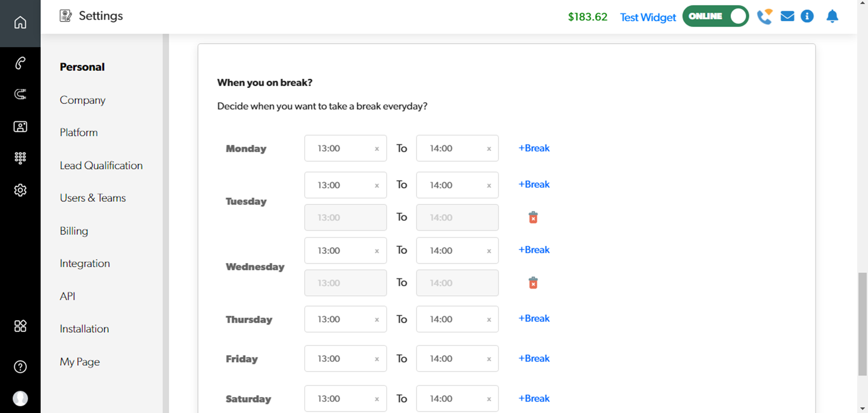Open Friday's 13:00 start time picker
868x413 pixels.
coord(339,359)
